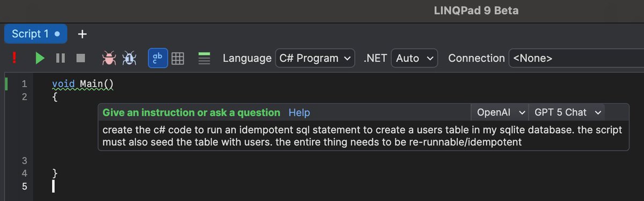Pause script execution
This screenshot has width=644, height=201.
coord(61,58)
